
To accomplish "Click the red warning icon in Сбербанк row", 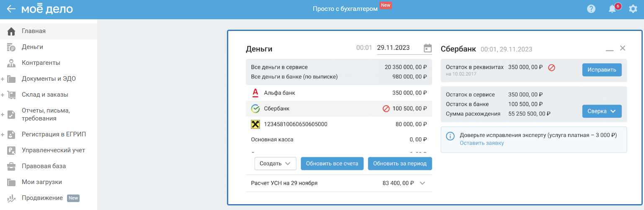I will pos(386,109).
